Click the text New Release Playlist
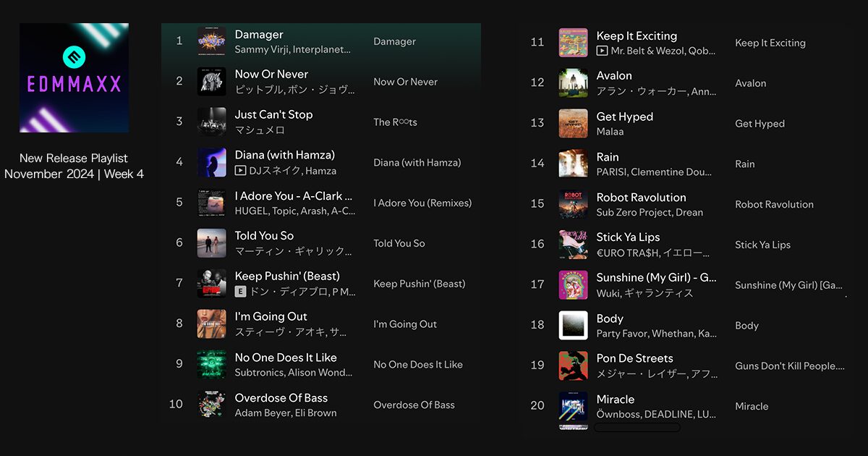868x456 pixels. click(x=74, y=158)
